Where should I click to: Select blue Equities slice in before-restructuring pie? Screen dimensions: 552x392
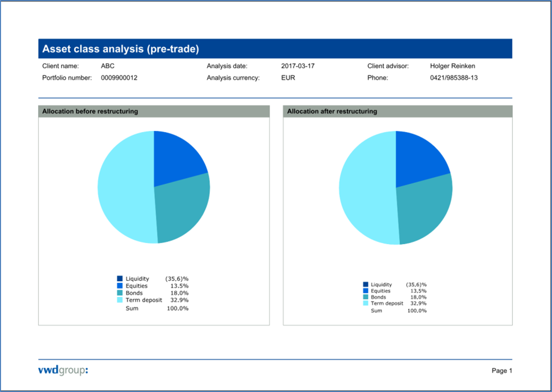pyautogui.click(x=176, y=158)
